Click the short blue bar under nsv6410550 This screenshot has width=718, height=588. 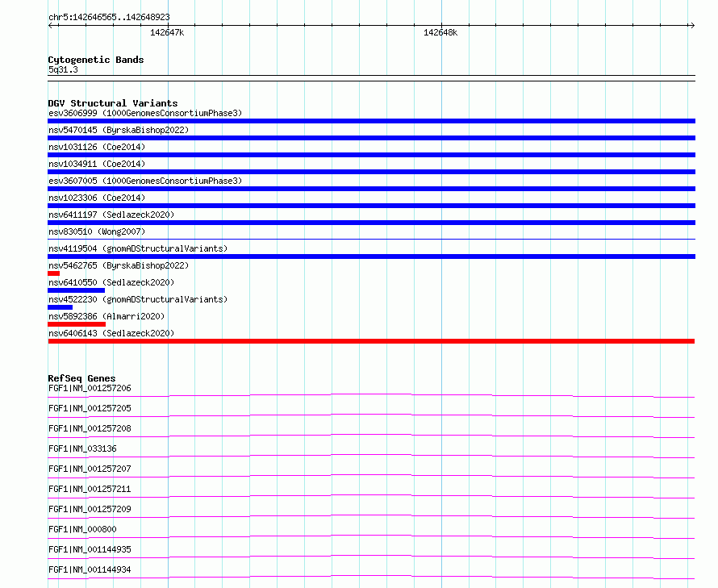(76, 290)
